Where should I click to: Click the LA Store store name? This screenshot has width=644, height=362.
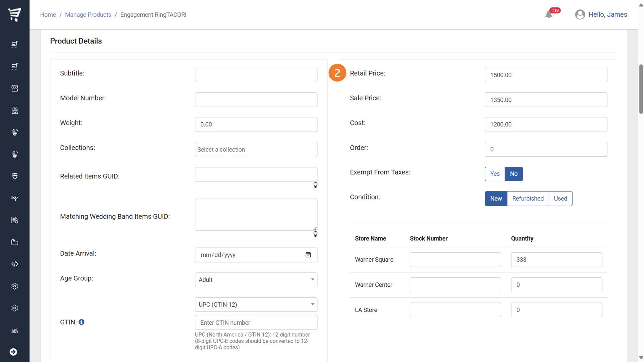pyautogui.click(x=366, y=310)
